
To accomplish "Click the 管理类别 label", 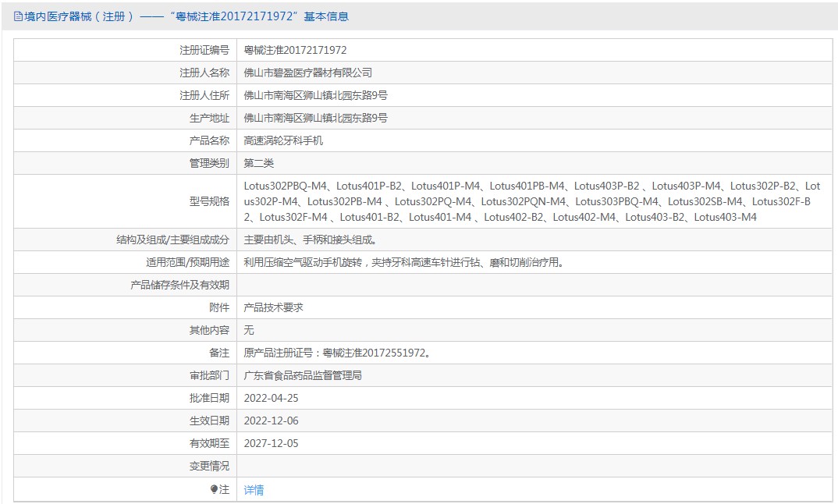I will pyautogui.click(x=209, y=163).
